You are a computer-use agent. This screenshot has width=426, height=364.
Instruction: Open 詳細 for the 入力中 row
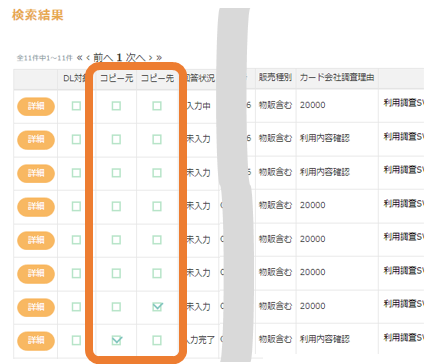pos(36,106)
